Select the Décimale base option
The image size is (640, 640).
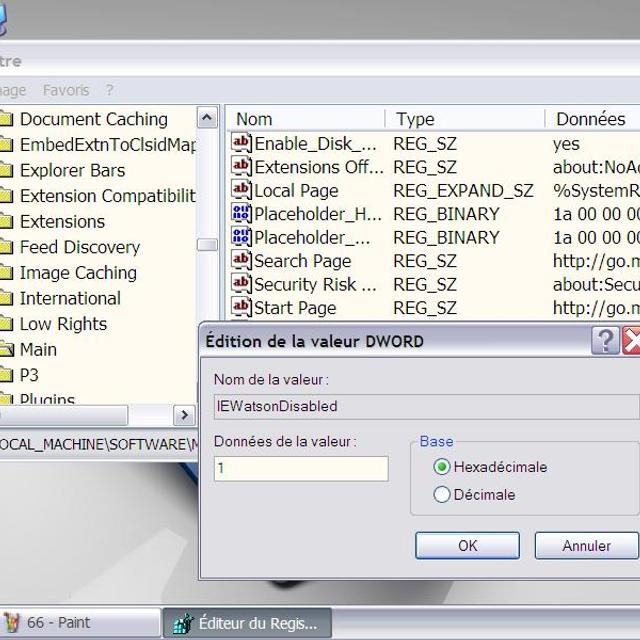pos(442,494)
